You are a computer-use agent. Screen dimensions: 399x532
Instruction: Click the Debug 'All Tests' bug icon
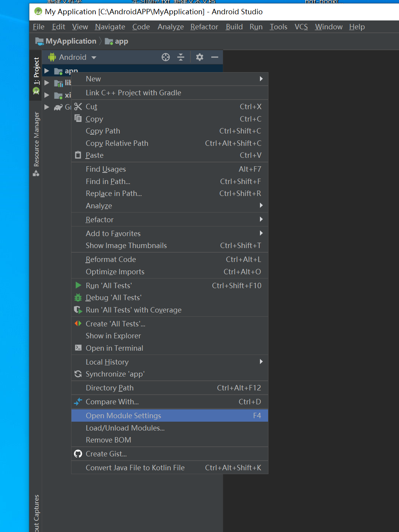click(78, 297)
